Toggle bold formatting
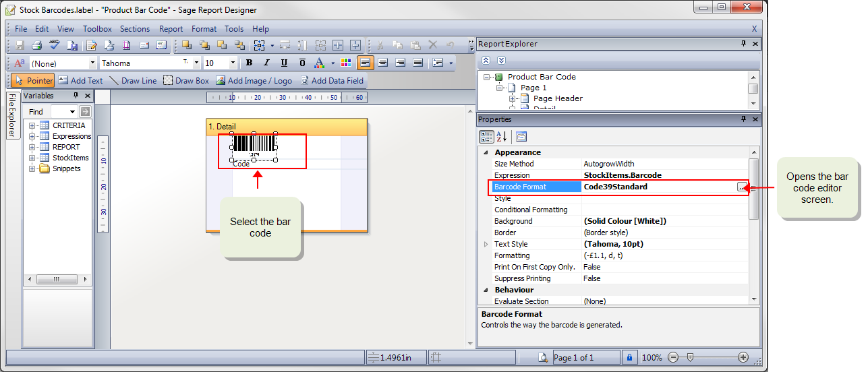The width and height of the screenshot is (868, 372). [x=249, y=63]
